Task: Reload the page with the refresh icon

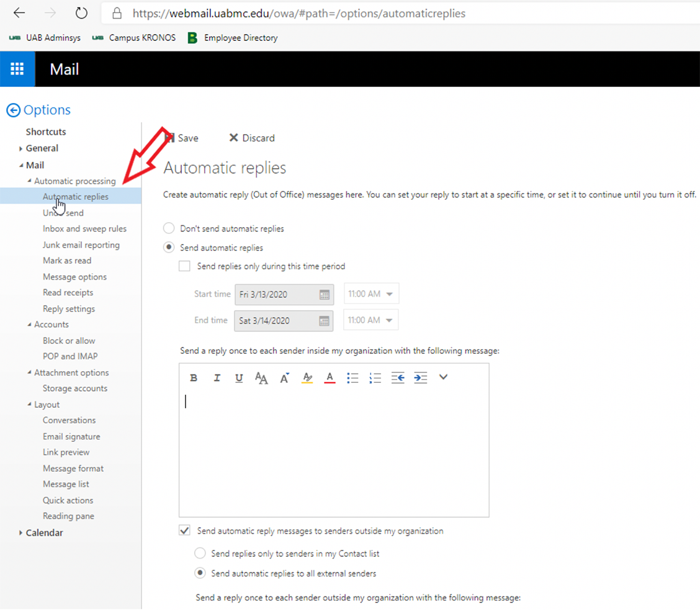Action: click(81, 13)
